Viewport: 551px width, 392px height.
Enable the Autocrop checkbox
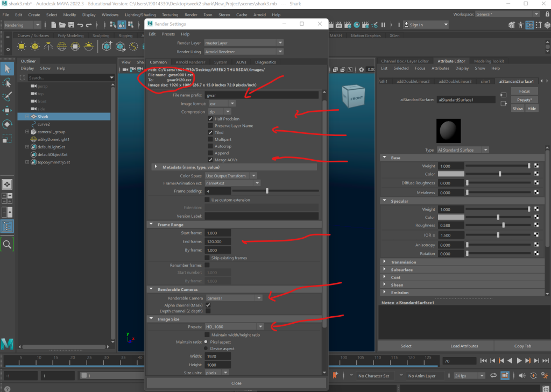pos(210,146)
